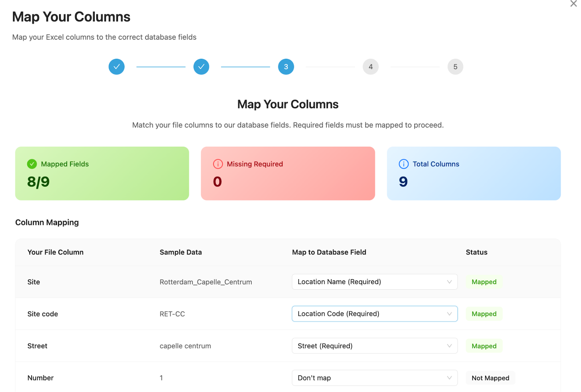The height and width of the screenshot is (392, 581).
Task: Click the Mapped status for Site code
Action: (x=484, y=314)
